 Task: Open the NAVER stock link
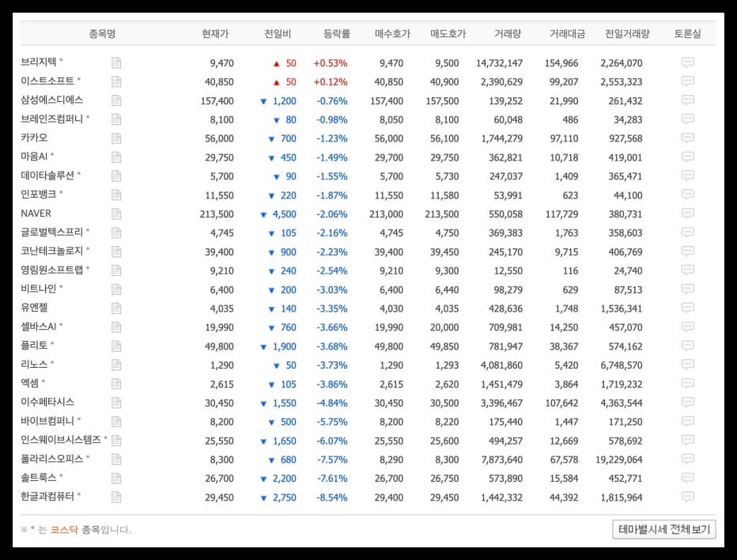(36, 214)
